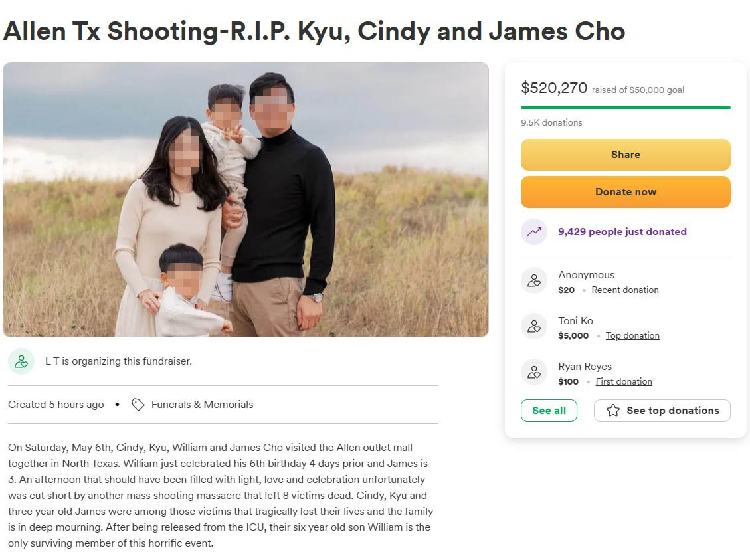The height and width of the screenshot is (560, 750).
Task: Click the 9,429 people just donated text
Action: [x=622, y=232]
